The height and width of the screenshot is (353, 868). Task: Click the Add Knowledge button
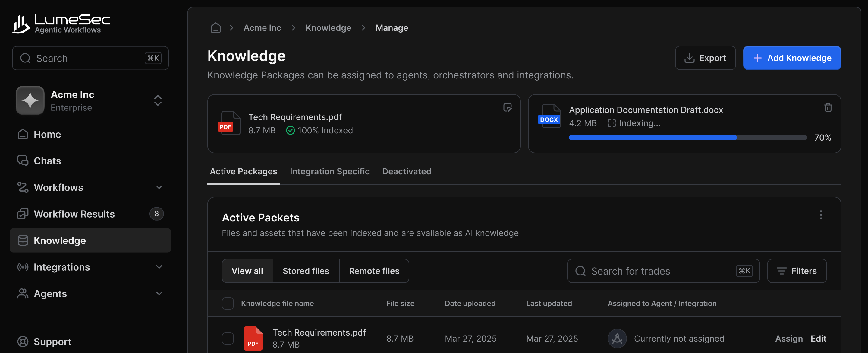point(792,58)
